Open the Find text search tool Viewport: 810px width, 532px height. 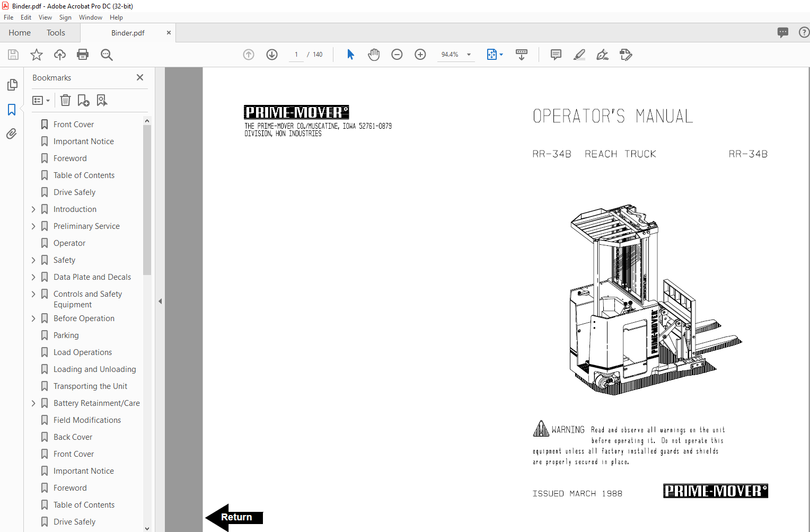[x=107, y=55]
